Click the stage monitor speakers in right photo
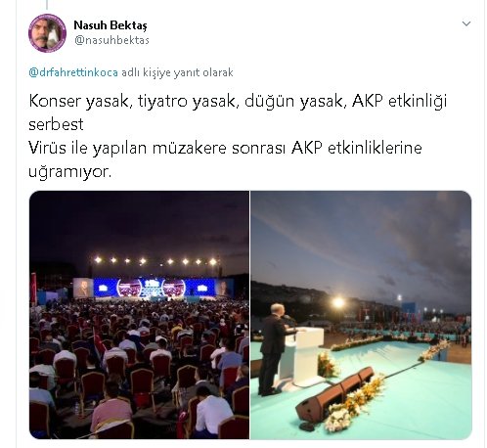The image size is (487, 448). point(334,393)
